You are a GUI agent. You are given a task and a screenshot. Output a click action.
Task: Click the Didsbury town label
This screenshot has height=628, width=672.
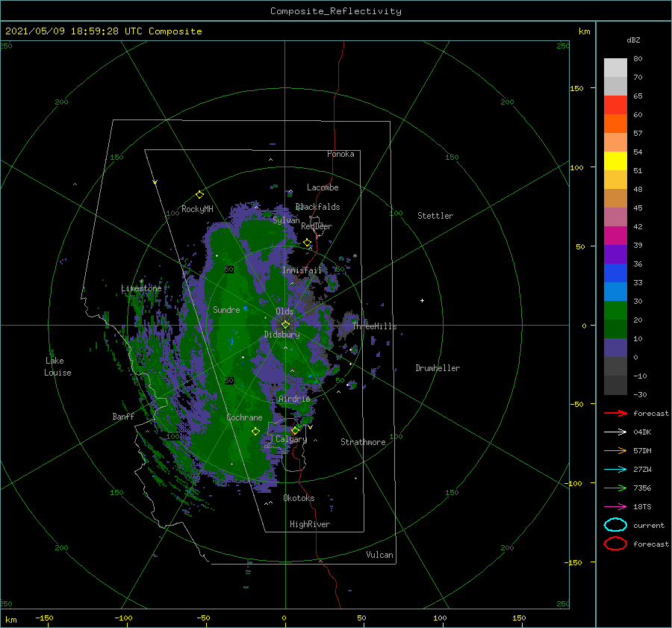pos(281,335)
